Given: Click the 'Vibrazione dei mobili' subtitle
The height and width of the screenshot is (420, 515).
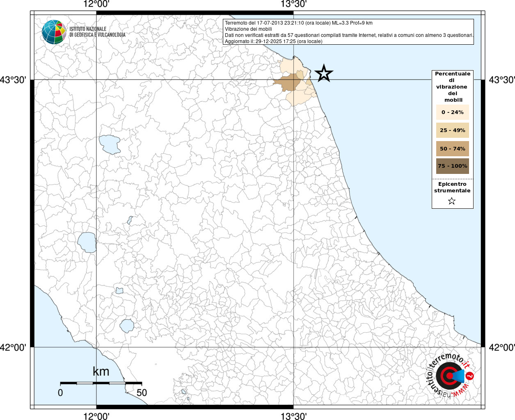Looking at the screenshot, I should [248, 29].
